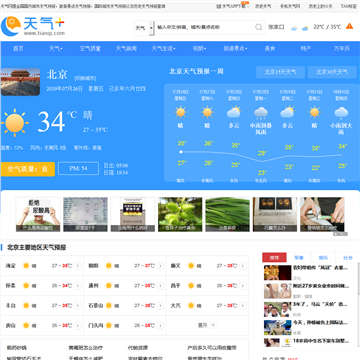Click the arrow icon in the 通州 row
This screenshot has width=360, height=360.
[x=160, y=286]
